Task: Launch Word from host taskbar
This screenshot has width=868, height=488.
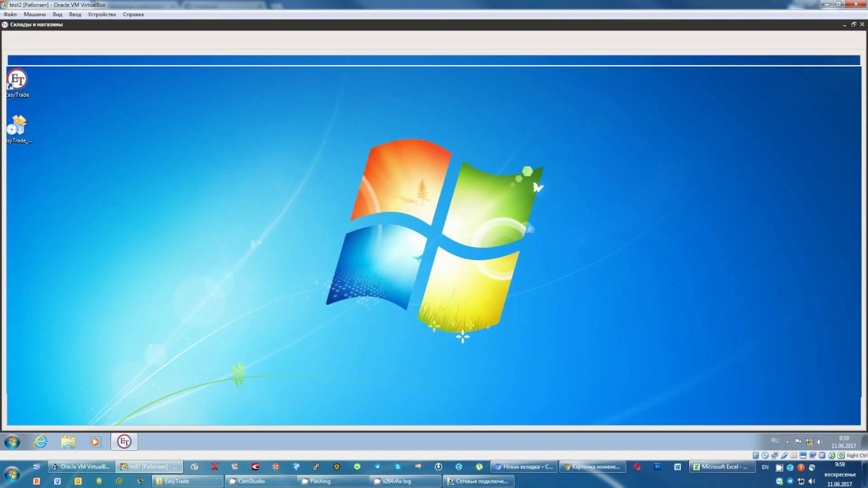Action: [x=677, y=467]
